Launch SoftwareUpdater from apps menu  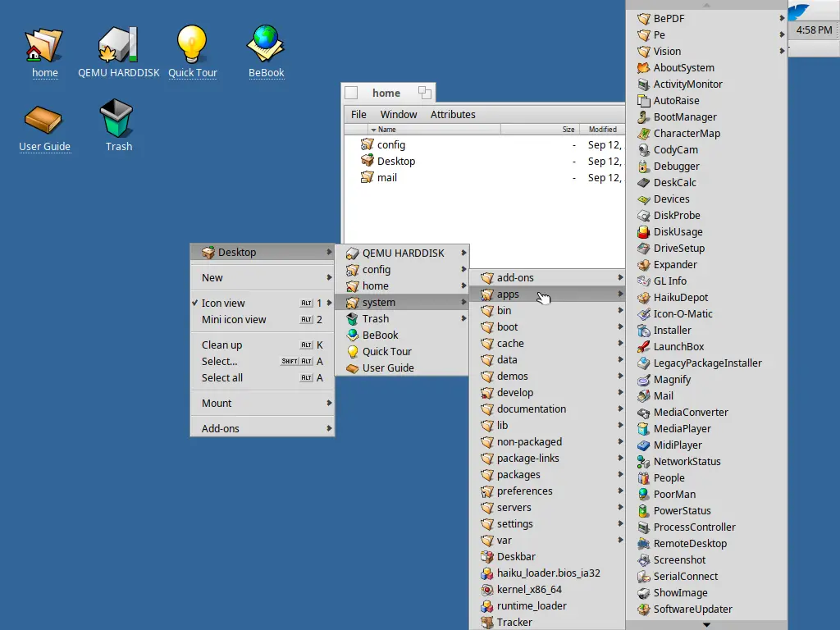point(706,609)
